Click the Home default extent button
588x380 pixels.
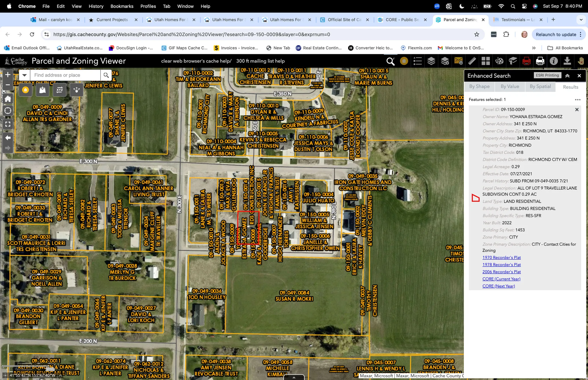8,99
